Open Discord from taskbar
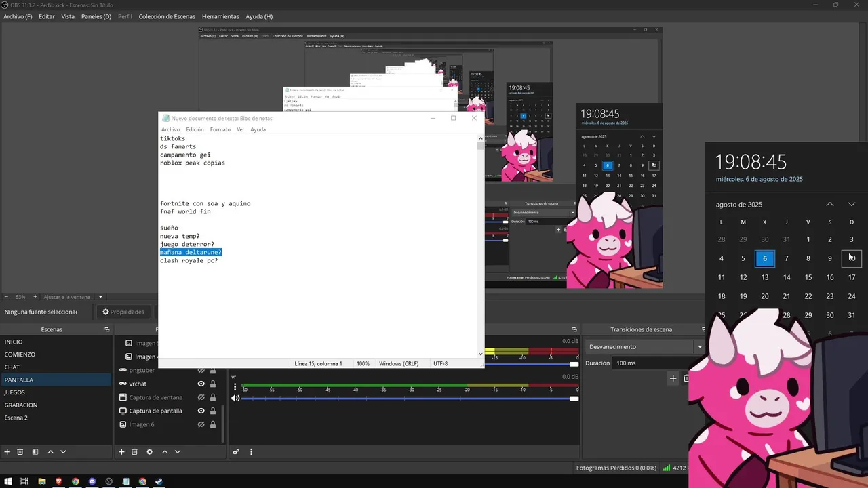The image size is (868, 488). (x=92, y=481)
